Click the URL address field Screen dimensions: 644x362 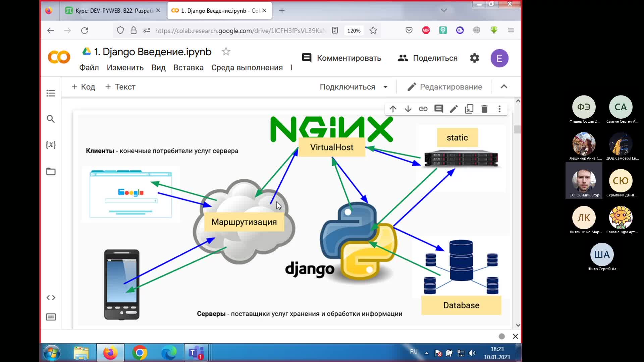coord(240,31)
